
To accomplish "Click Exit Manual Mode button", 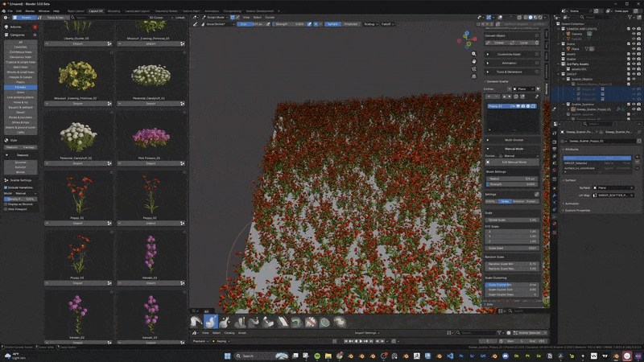I will coord(514,162).
